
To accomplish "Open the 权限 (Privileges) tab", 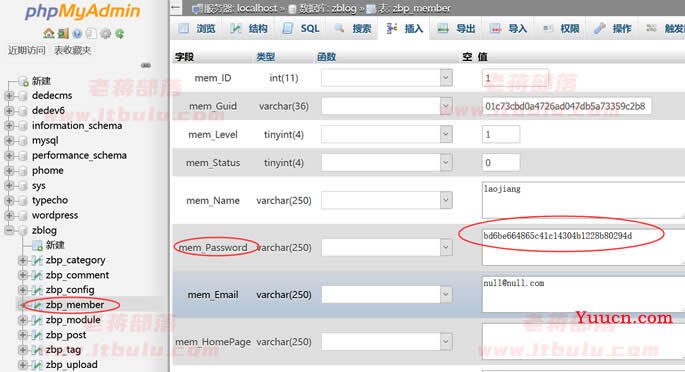I will coord(561,28).
